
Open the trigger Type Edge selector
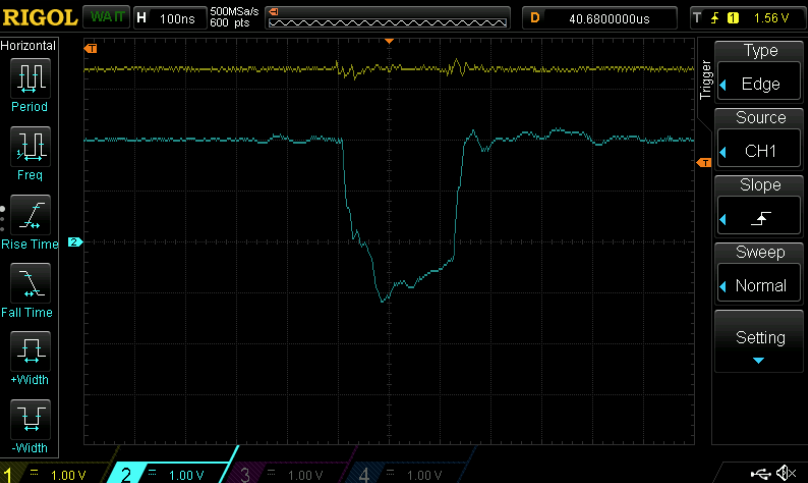coord(759,71)
